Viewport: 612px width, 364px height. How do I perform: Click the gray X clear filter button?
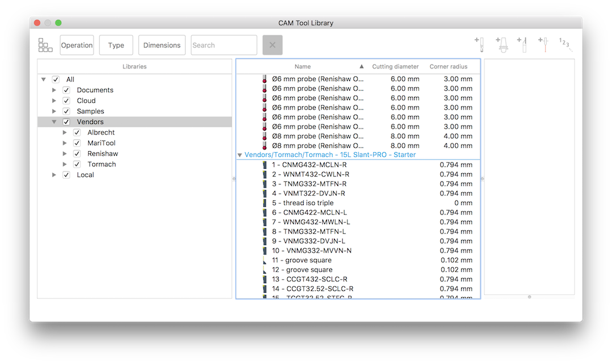tap(273, 45)
